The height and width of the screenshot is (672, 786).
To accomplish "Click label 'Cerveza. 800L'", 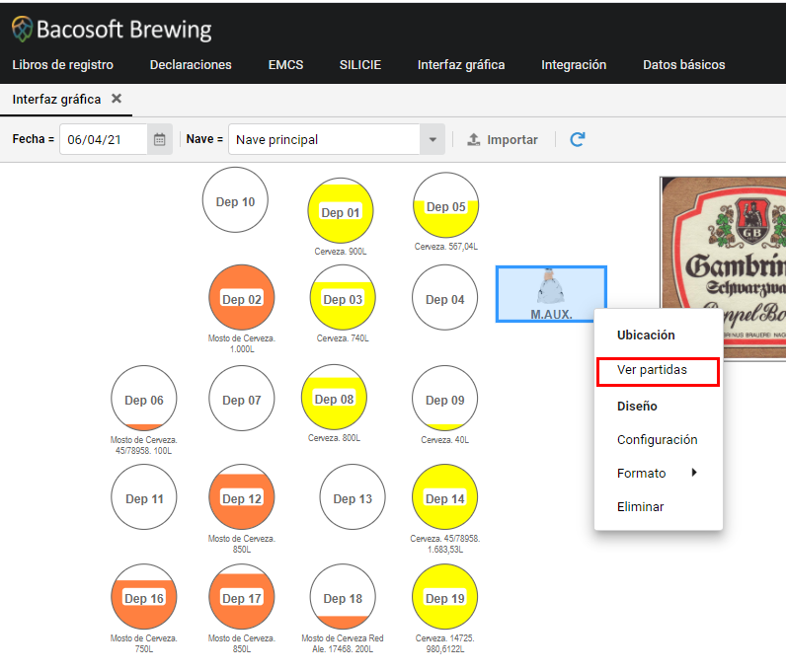I will click(x=334, y=437).
